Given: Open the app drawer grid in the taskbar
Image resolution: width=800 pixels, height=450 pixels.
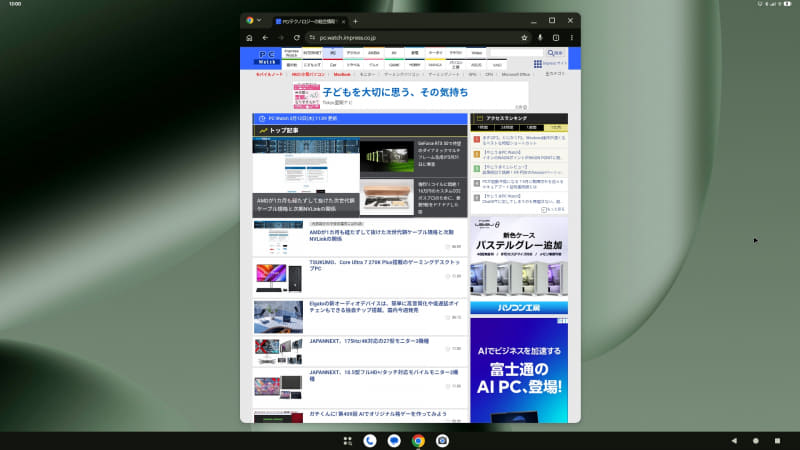Looking at the screenshot, I should 347,441.
